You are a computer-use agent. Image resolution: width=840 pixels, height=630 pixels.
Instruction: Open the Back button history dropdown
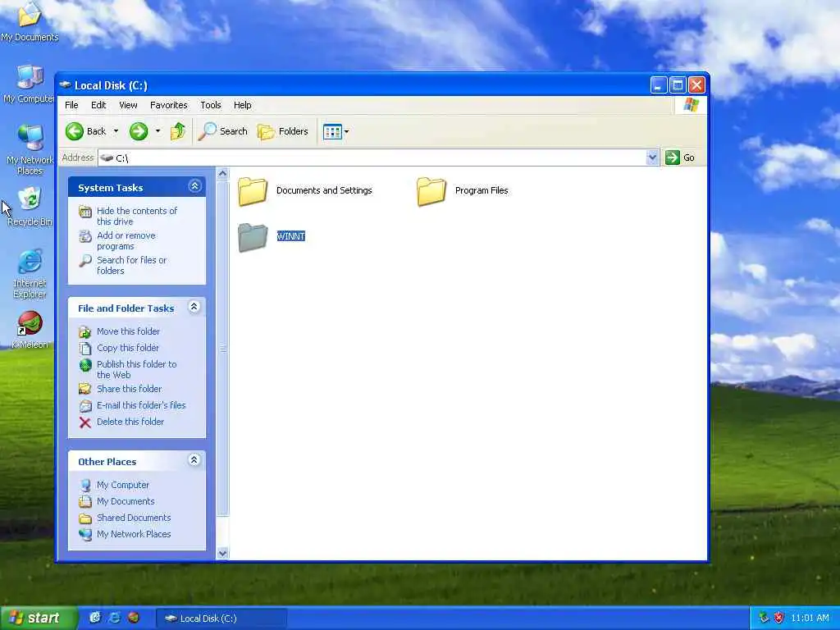coord(116,131)
